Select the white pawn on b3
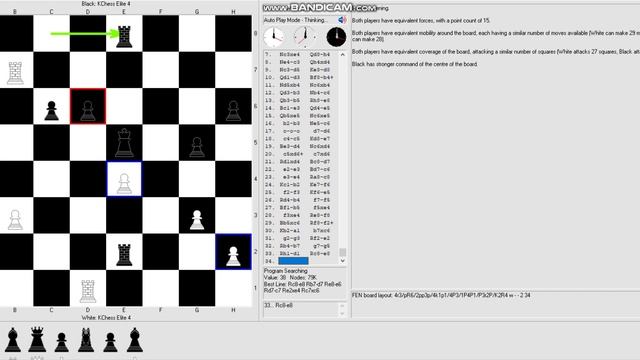Image resolution: width=640 pixels, height=360 pixels. pyautogui.click(x=15, y=220)
